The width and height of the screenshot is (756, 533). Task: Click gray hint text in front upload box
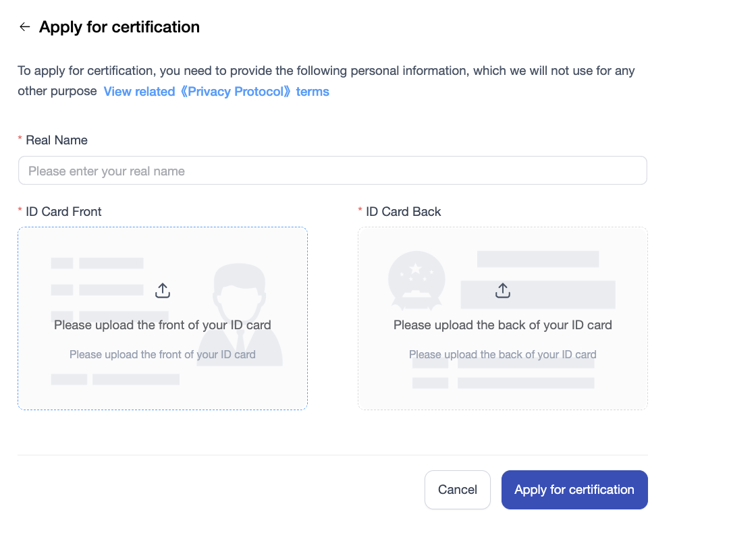pyautogui.click(x=163, y=354)
